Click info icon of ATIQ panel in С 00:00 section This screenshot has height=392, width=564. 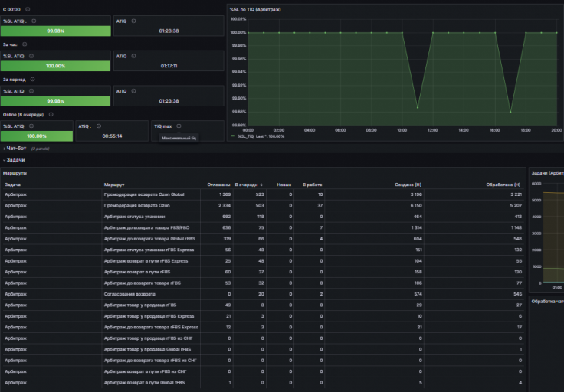coord(133,21)
